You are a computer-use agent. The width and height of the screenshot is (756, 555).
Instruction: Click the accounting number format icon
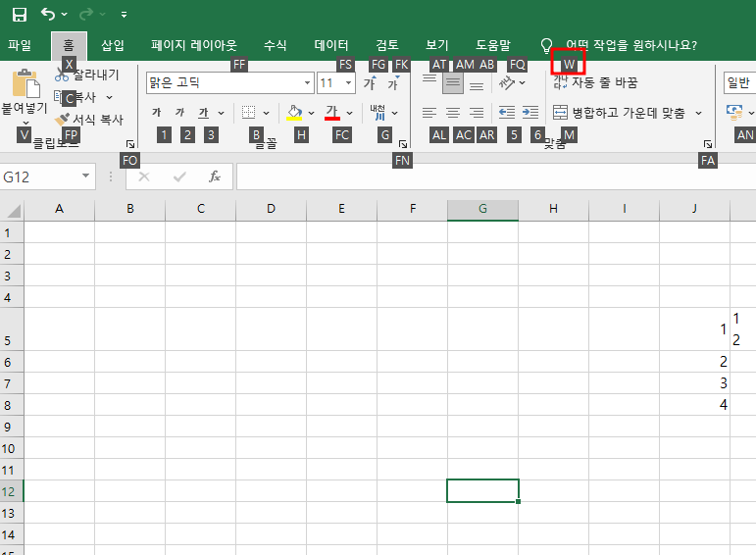coord(734,113)
